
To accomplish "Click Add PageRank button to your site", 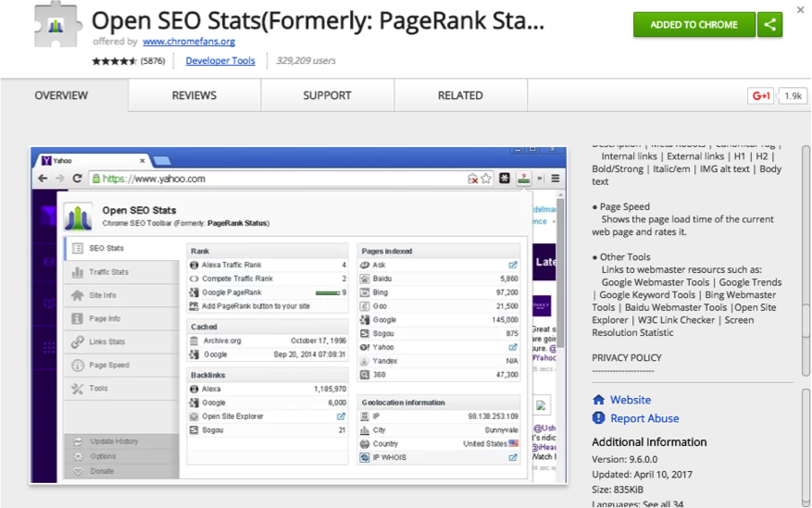I will pos(256,306).
